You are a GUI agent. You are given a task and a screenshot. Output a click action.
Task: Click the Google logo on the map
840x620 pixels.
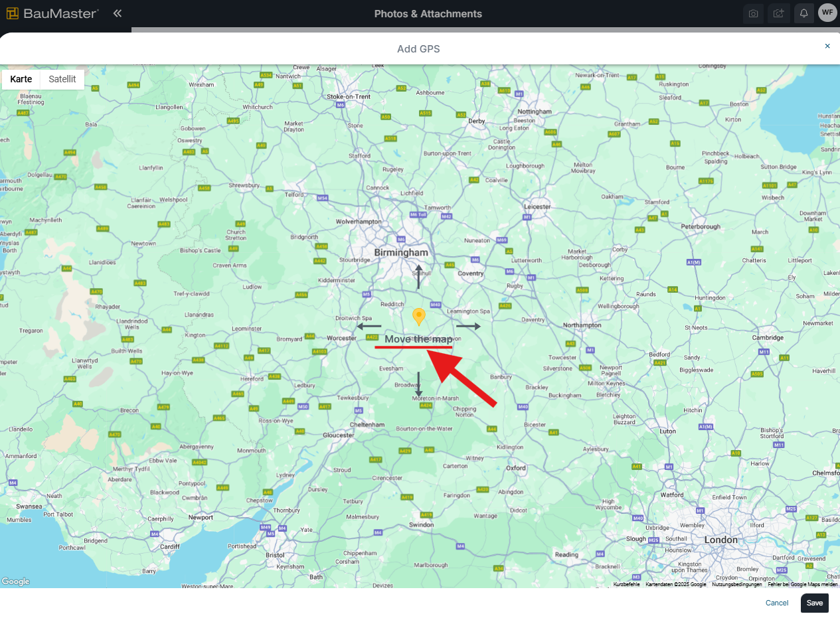(16, 581)
